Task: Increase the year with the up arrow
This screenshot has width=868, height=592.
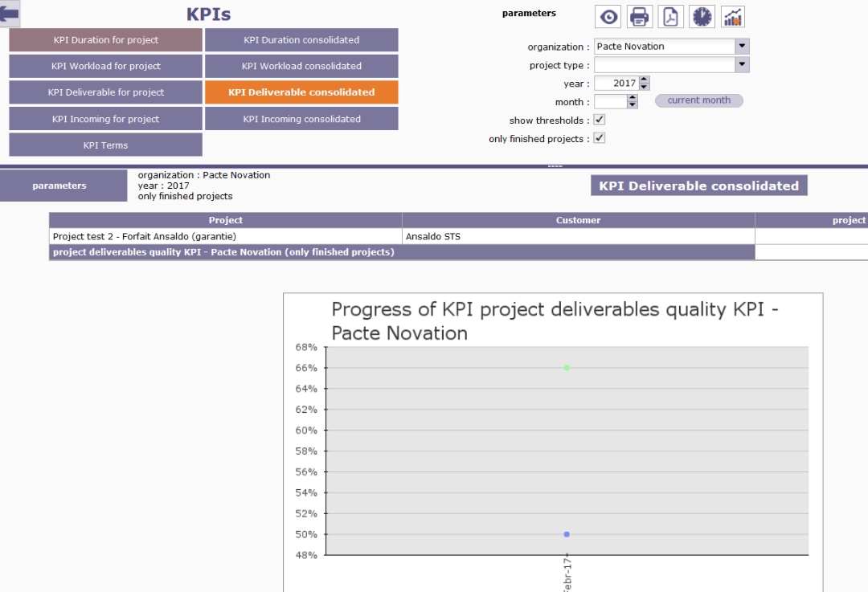Action: [x=645, y=80]
